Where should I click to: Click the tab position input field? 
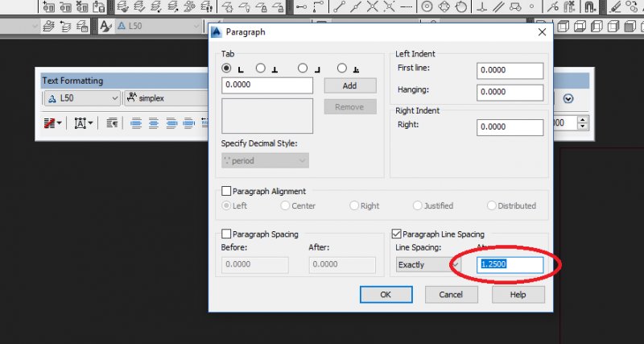point(267,85)
